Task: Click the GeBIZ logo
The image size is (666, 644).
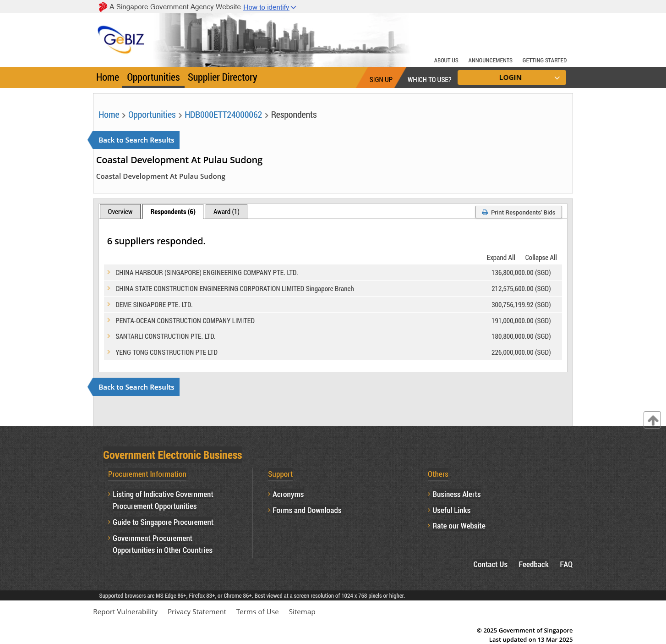Action: tap(121, 39)
